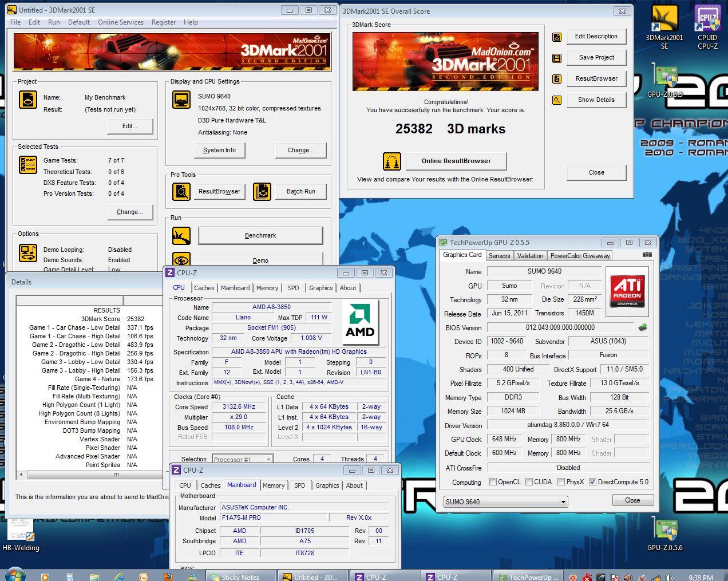
Task: Click the Benchmark run icon
Action: [181, 235]
